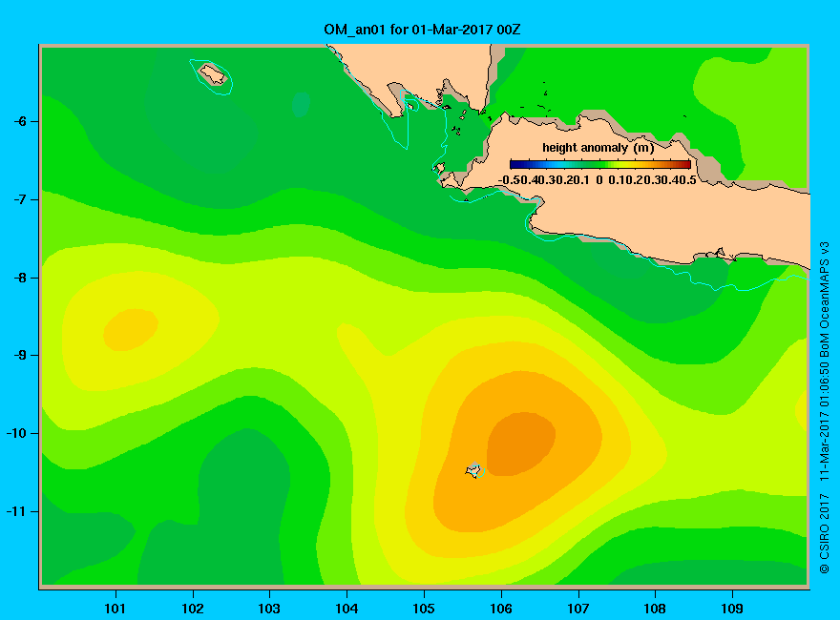The height and width of the screenshot is (620, 840).
Task: Click the dark orange anomaly peak near 106E, 10S
Action: click(521, 444)
